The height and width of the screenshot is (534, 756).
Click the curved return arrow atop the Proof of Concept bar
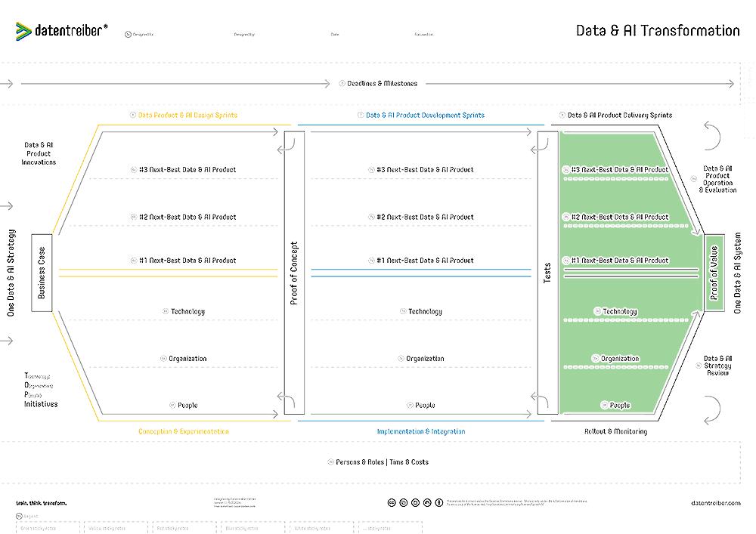[x=286, y=147]
